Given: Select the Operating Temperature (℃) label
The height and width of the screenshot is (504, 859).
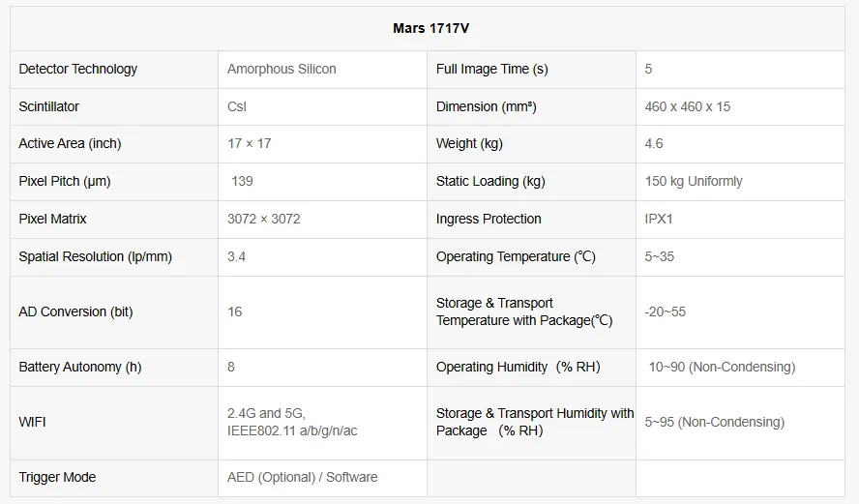Looking at the screenshot, I should pyautogui.click(x=516, y=256).
